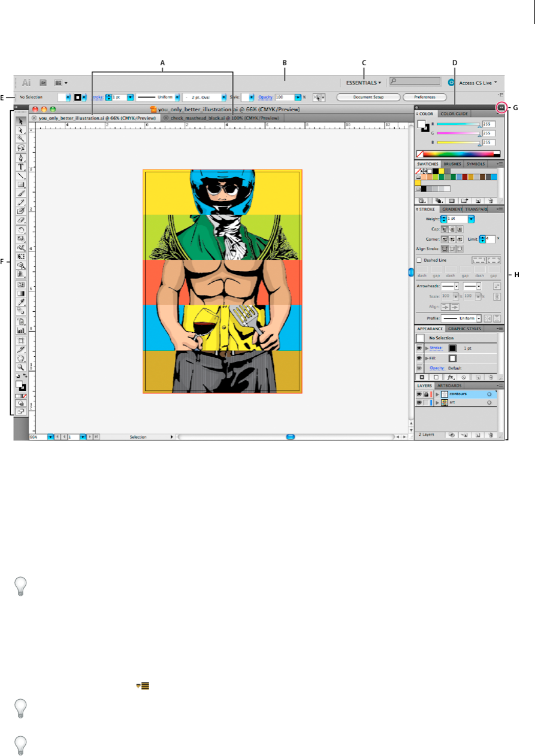This screenshot has height=756, width=535.
Task: Select the Selection tool (black arrow)
Action: tap(20, 122)
